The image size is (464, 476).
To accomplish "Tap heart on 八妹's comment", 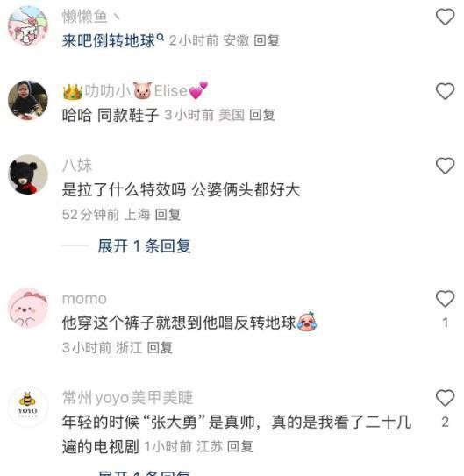I will pos(445,166).
